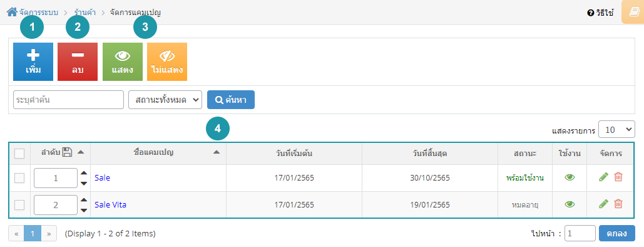Viewport: 644px width, 247px height.
Task: Click the orange ไม่แสดง (hide) button
Action: pyautogui.click(x=167, y=61)
